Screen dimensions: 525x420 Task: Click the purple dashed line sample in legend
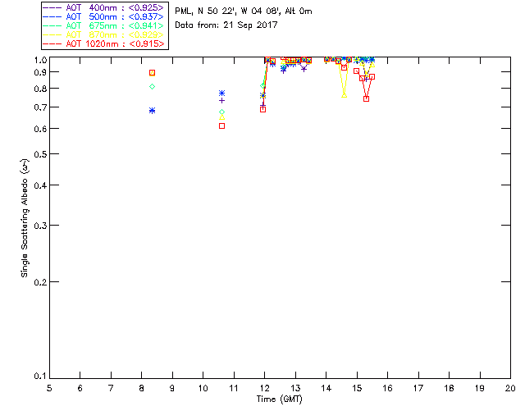coord(52,7)
